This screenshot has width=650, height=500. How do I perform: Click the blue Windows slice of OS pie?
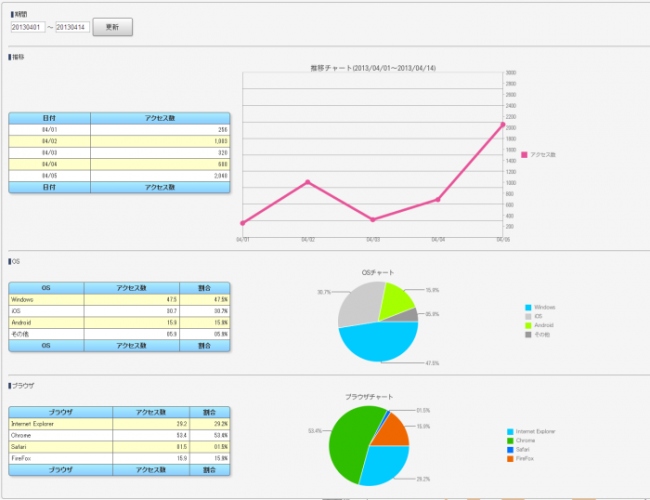(x=379, y=344)
